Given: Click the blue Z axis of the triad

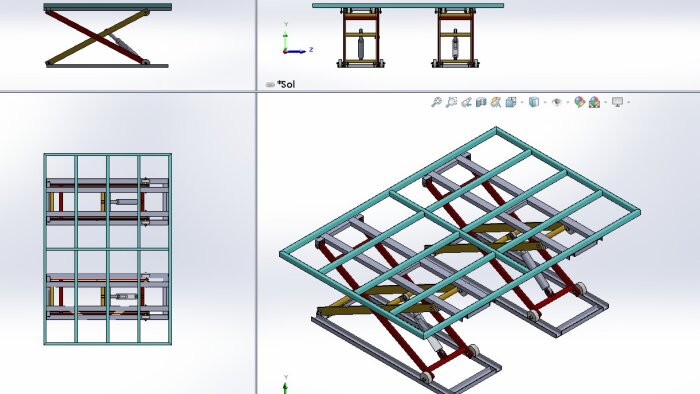Looking at the screenshot, I should (296, 51).
